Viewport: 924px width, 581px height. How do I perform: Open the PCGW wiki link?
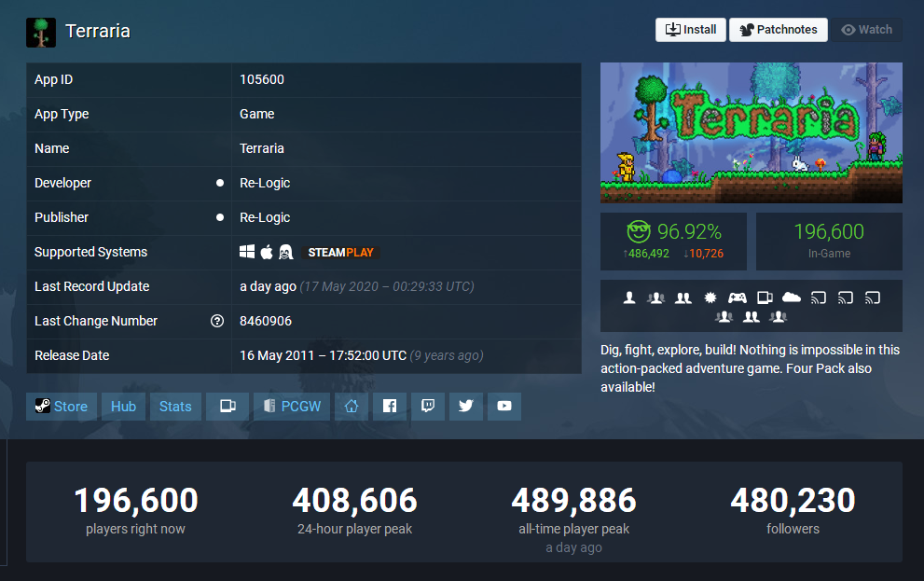[x=292, y=406]
